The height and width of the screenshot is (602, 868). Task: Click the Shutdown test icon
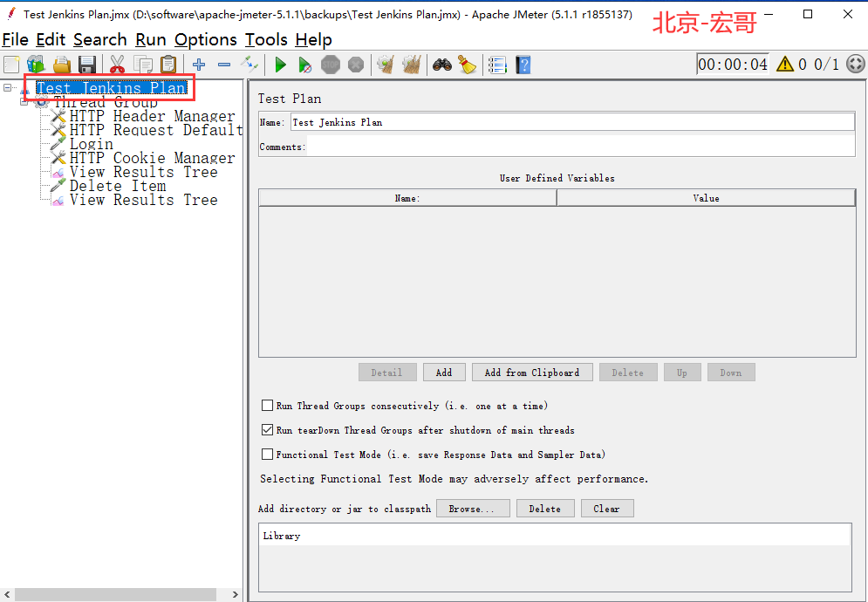coord(356,65)
